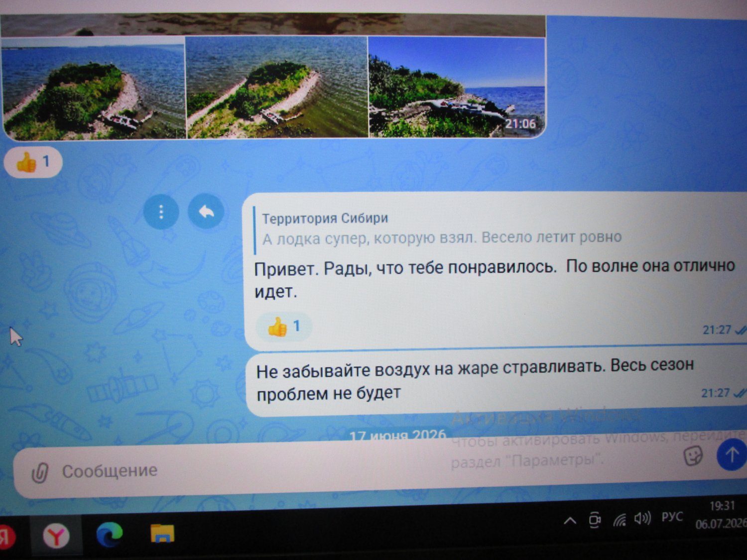Click the three-dot message options button
This screenshot has height=560, width=747.
click(x=161, y=213)
